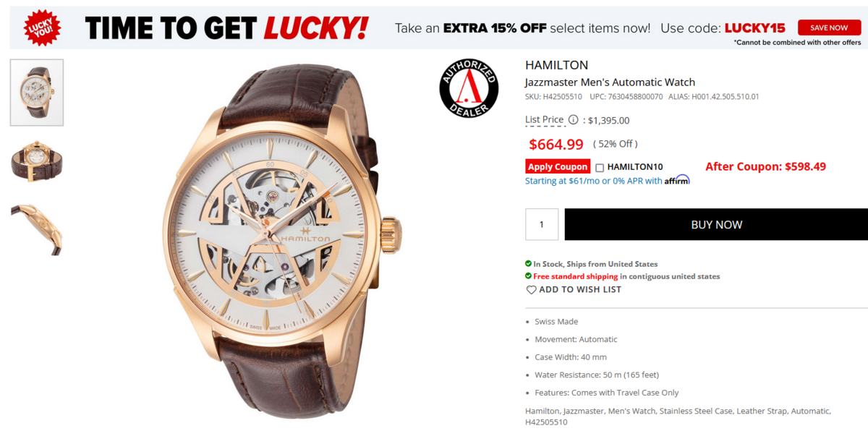Screen dimensions: 868x431
Task: Select the front view watch thumbnail
Action: pos(37,93)
